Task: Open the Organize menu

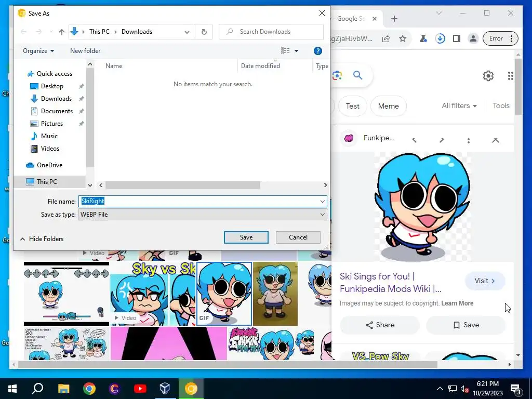Action: pyautogui.click(x=38, y=51)
